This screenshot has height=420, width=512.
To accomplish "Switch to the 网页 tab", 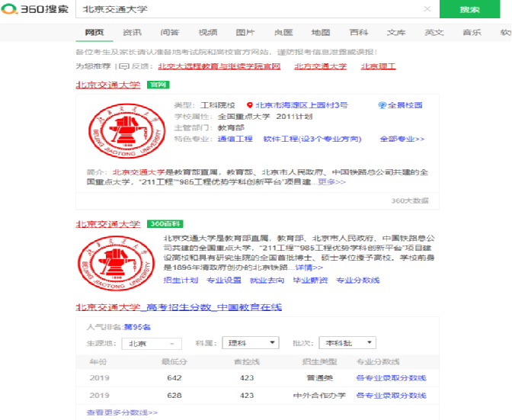I will [x=94, y=32].
